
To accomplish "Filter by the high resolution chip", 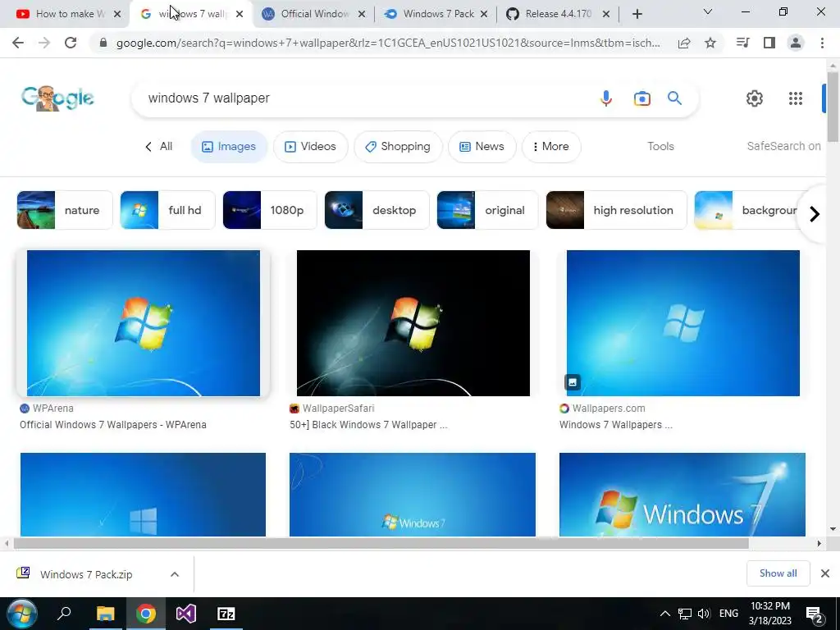I will click(616, 210).
